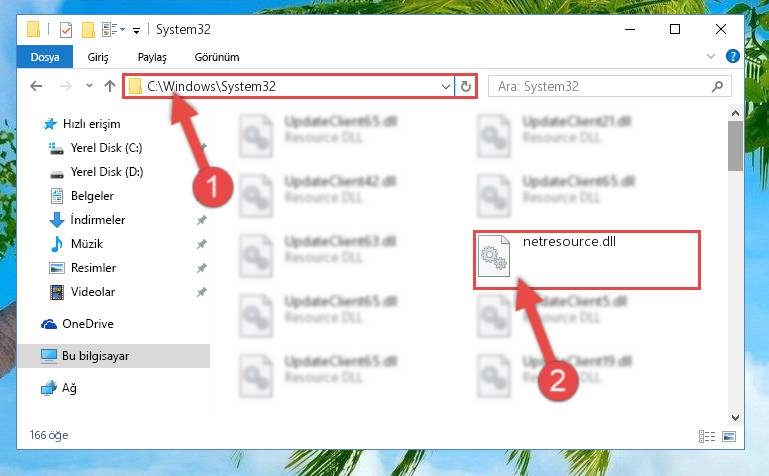Viewport: 769px width, 476px height.
Task: Switch to large icons view
Action: [x=729, y=436]
